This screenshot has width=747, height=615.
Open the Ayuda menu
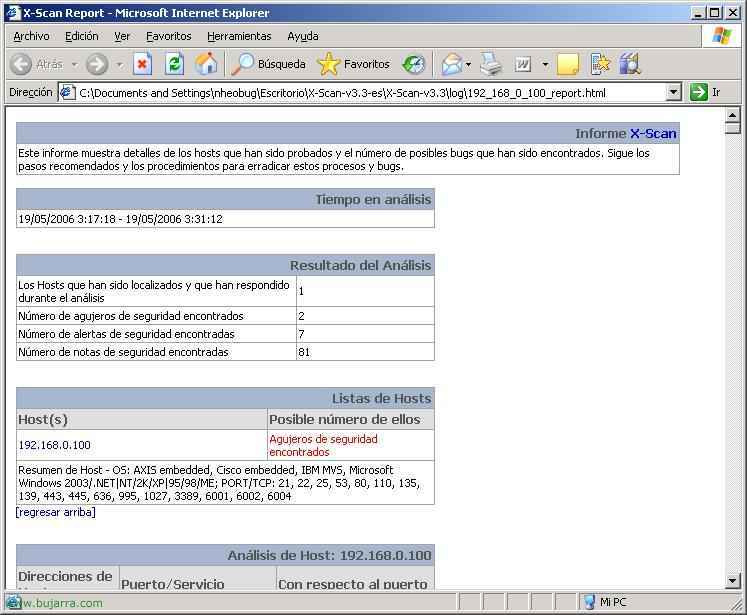[303, 36]
